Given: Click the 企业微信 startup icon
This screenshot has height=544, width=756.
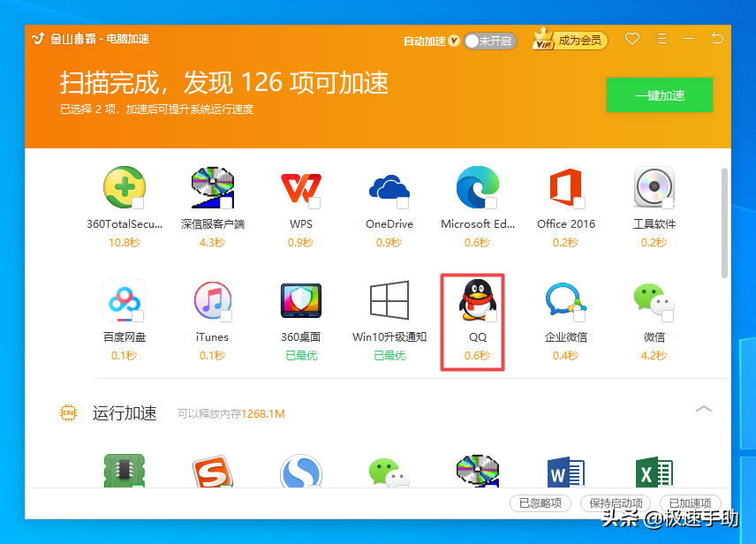Looking at the screenshot, I should coord(565,301).
